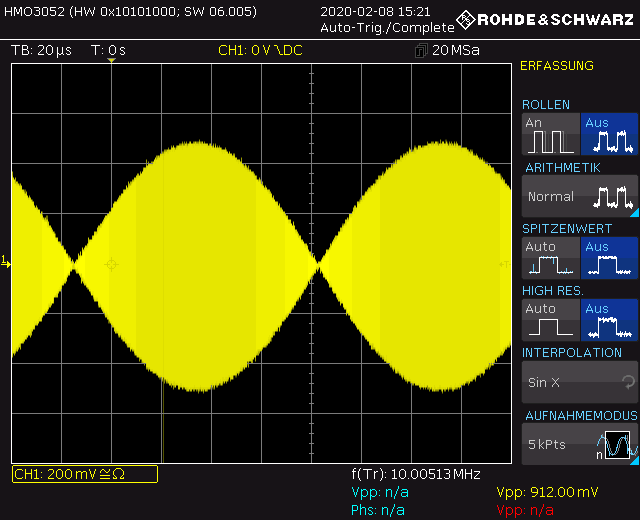Cycle the Interpolation Sin X setting

pyautogui.click(x=579, y=382)
